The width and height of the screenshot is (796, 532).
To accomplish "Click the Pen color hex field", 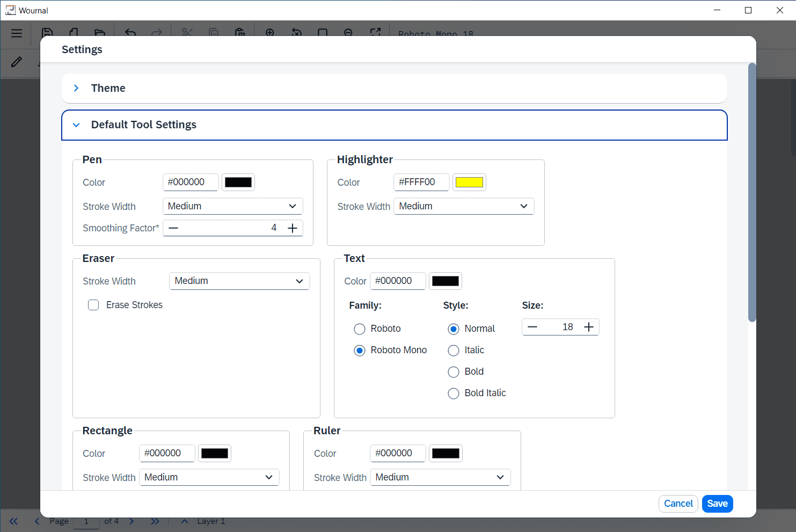I will [x=191, y=182].
